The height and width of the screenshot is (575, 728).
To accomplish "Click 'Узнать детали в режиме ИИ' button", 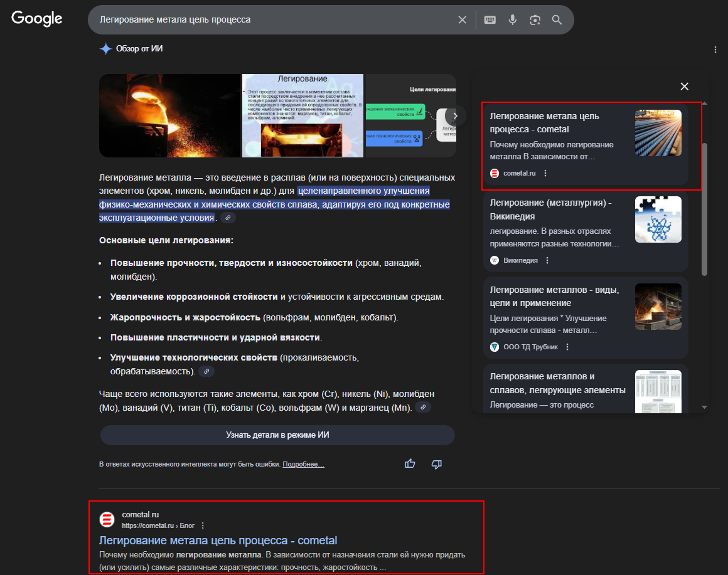I will click(x=277, y=435).
